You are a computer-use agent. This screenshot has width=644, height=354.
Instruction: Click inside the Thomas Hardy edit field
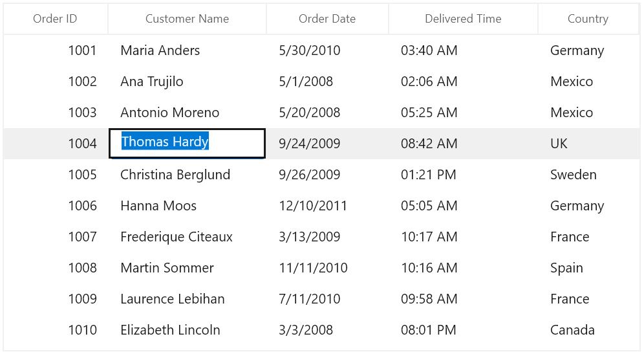point(187,143)
